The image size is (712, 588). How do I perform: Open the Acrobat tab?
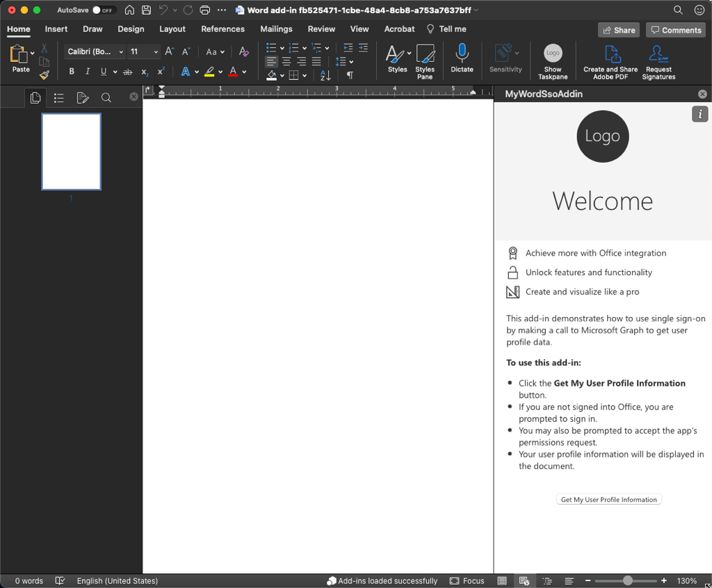pyautogui.click(x=400, y=29)
